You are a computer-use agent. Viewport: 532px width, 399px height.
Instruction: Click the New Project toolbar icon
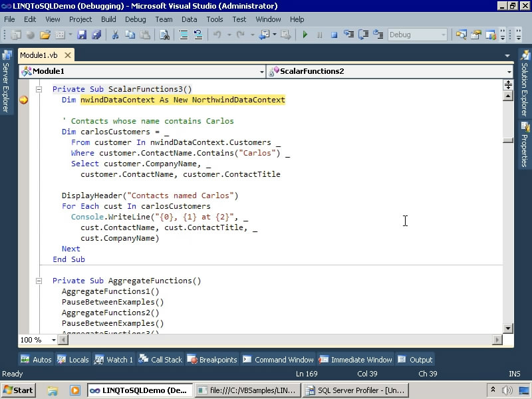(16, 35)
